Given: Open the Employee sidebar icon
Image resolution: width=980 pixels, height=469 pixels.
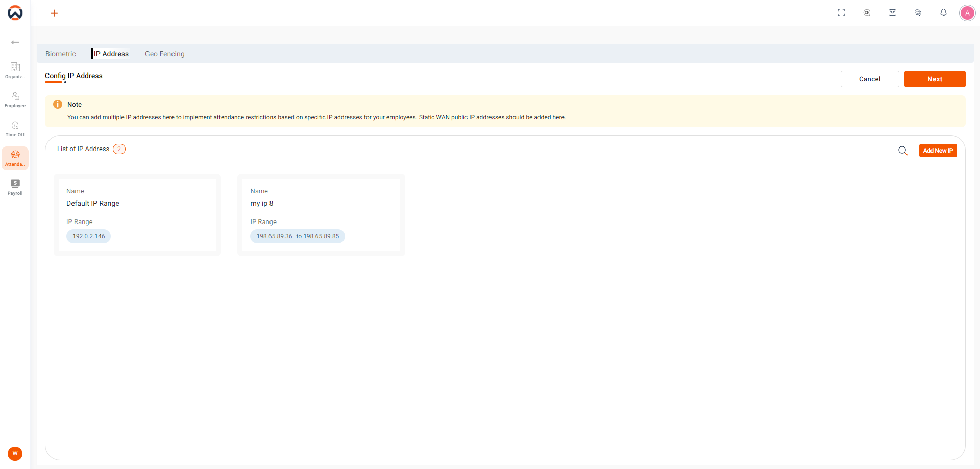Looking at the screenshot, I should coord(15,100).
